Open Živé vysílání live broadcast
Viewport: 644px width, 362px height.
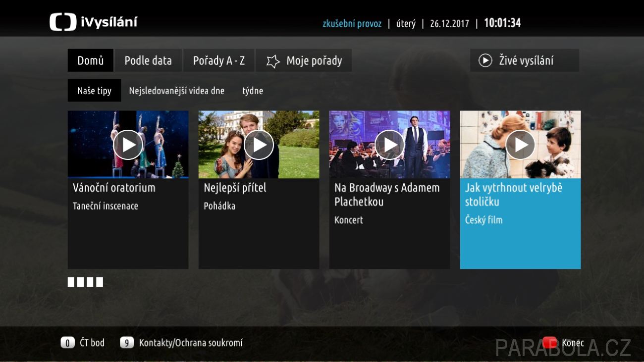(x=525, y=60)
